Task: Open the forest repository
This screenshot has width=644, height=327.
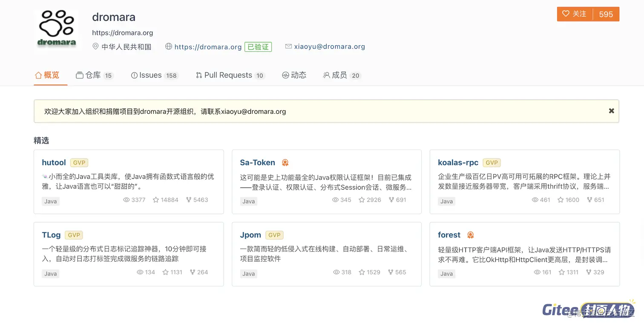Action: tap(449, 235)
